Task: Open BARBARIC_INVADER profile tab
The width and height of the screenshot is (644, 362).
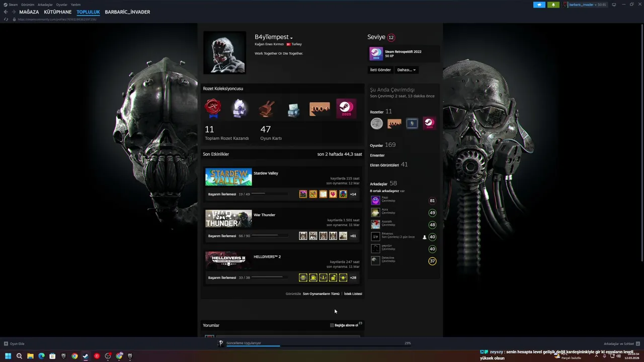Action: tap(127, 12)
